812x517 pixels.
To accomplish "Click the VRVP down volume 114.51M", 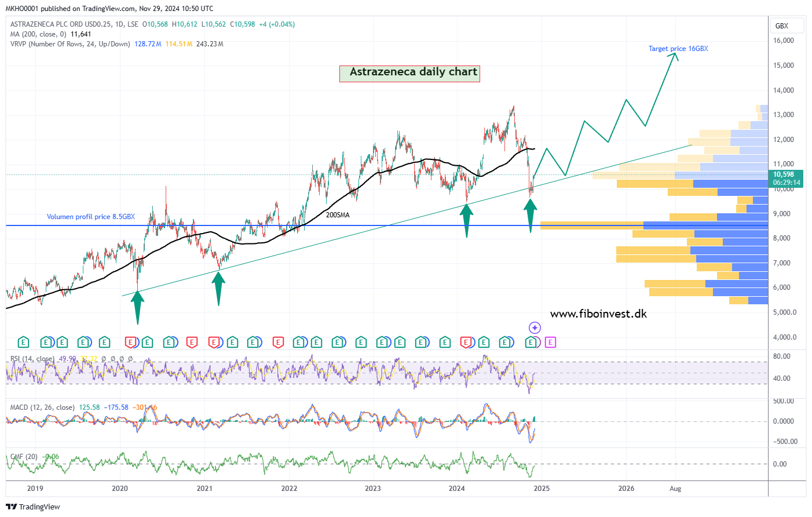I will (x=178, y=44).
